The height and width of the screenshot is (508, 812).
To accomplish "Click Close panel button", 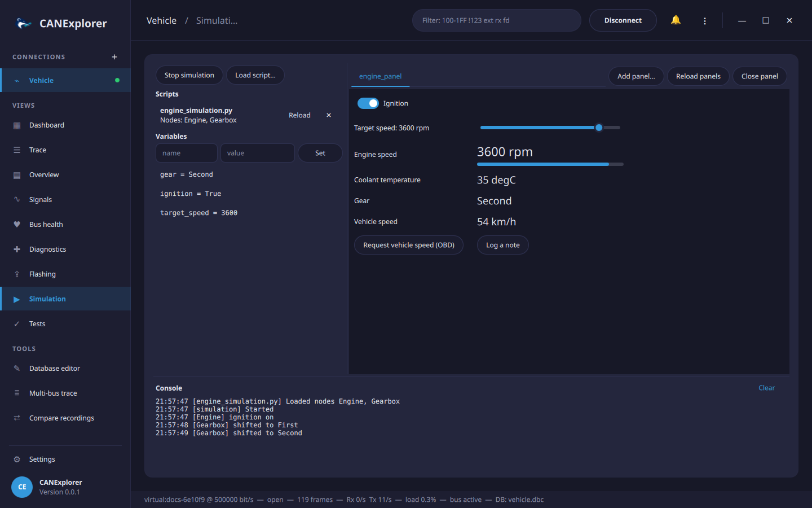I will tap(760, 76).
